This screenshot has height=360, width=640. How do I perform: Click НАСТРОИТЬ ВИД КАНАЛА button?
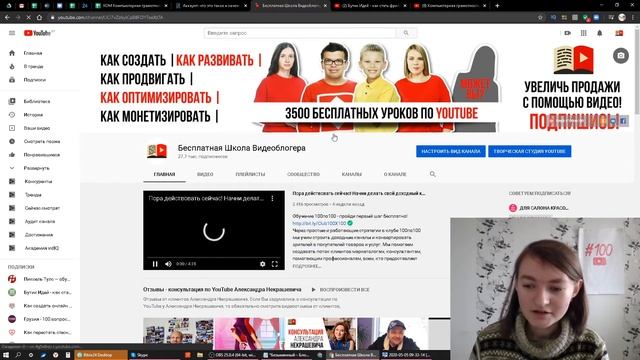451,151
